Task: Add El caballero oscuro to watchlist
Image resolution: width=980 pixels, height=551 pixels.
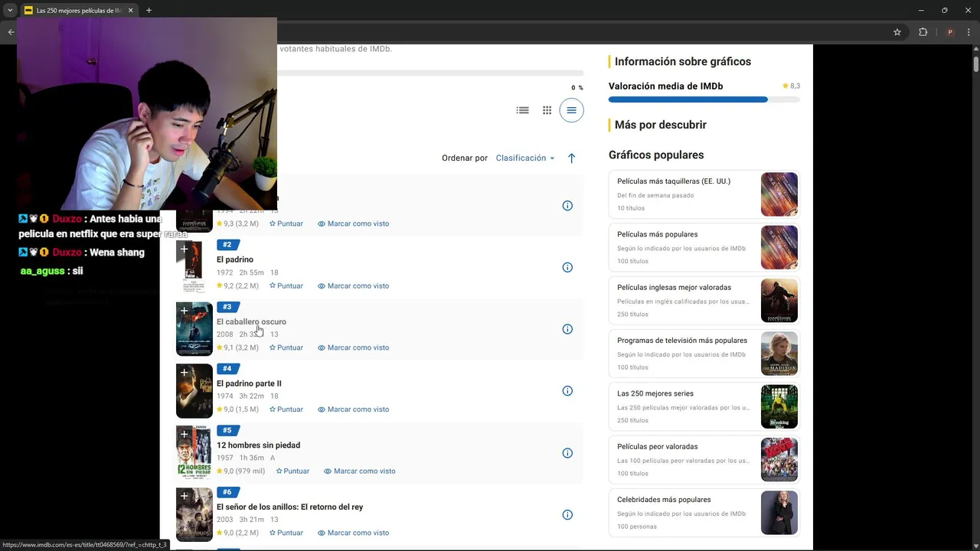Action: click(184, 311)
